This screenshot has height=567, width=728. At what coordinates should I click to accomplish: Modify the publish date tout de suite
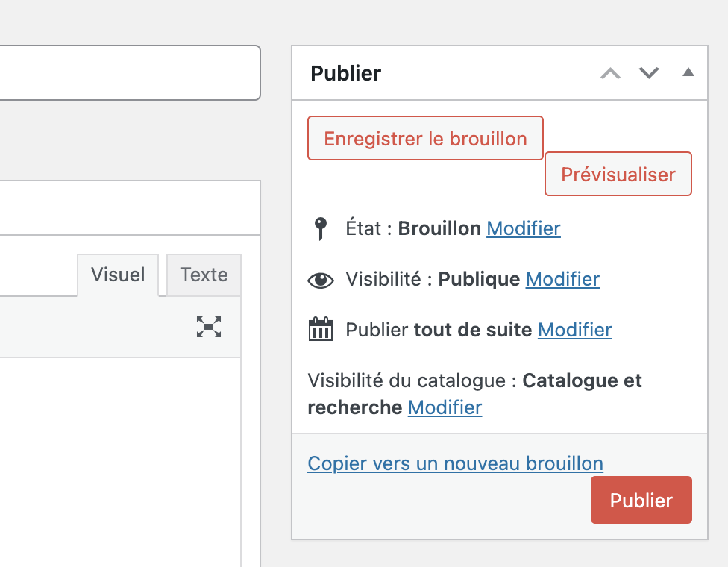point(574,330)
